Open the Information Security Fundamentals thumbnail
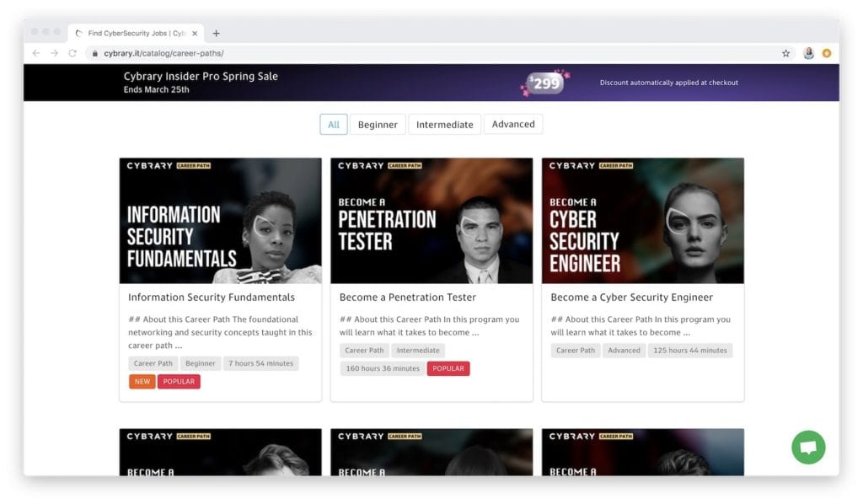The width and height of the screenshot is (863, 504). coord(221,221)
